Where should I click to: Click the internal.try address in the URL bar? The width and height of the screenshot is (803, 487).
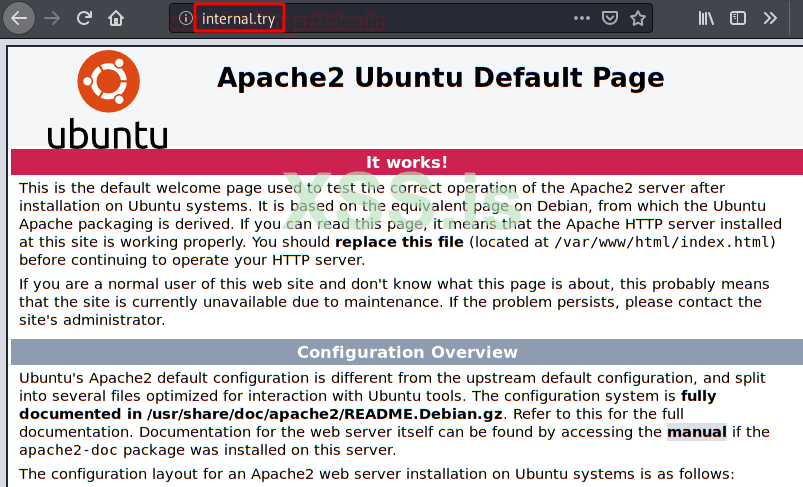point(239,19)
